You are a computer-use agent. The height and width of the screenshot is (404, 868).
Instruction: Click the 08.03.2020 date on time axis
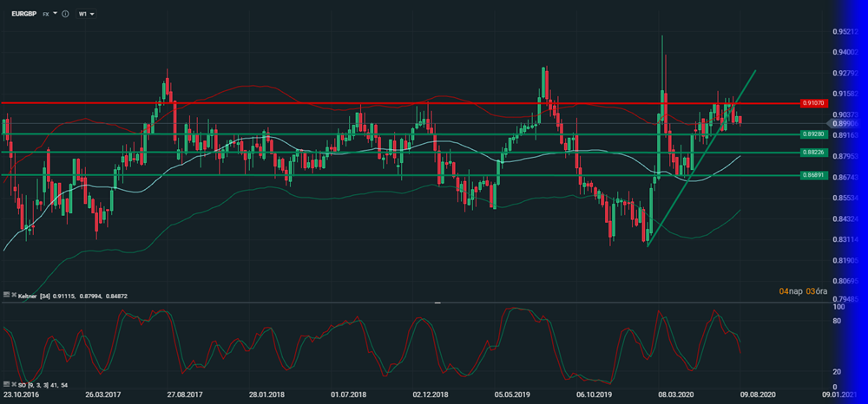click(676, 394)
